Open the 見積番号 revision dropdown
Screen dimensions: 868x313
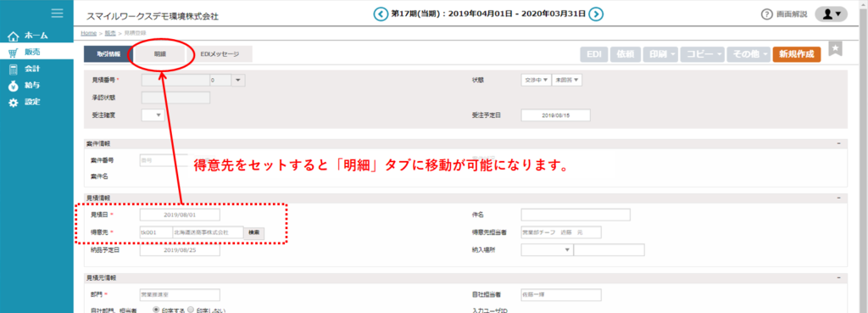238,81
